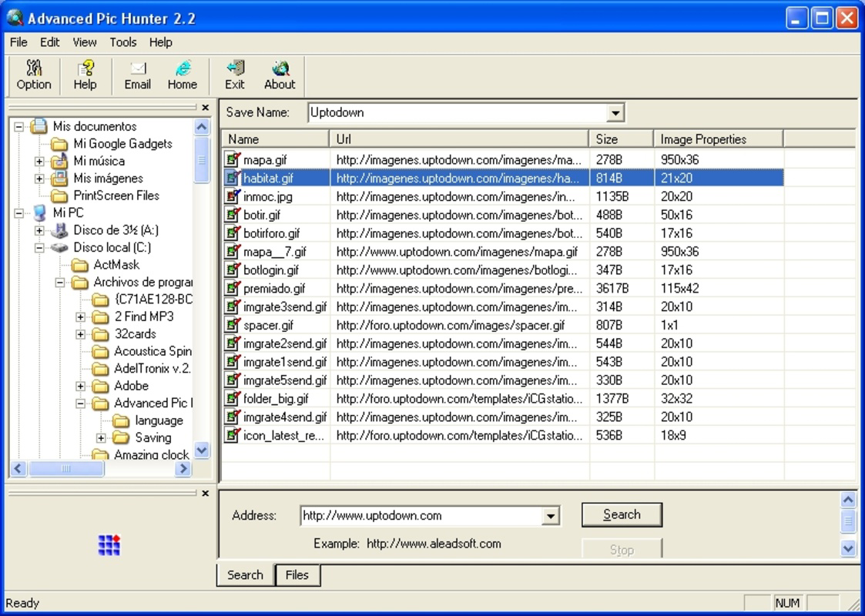The height and width of the screenshot is (616, 865).
Task: Click the blue grid logo in lower panel
Action: click(x=109, y=545)
